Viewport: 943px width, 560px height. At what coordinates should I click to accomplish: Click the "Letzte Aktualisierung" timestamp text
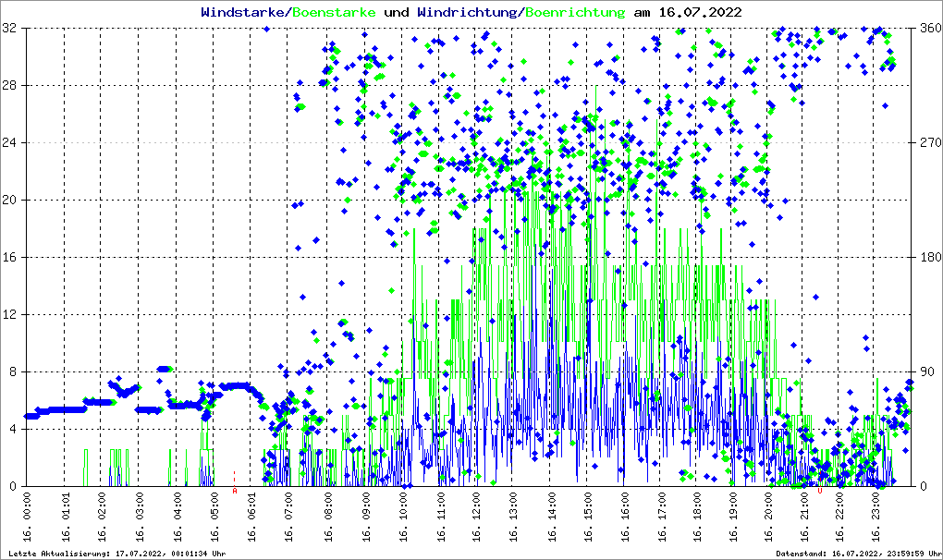coord(115,554)
